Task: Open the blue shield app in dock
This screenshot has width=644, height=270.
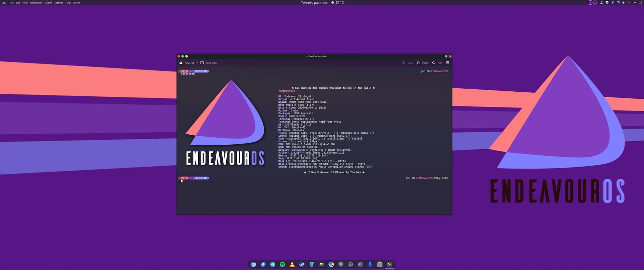Action: click(312, 264)
